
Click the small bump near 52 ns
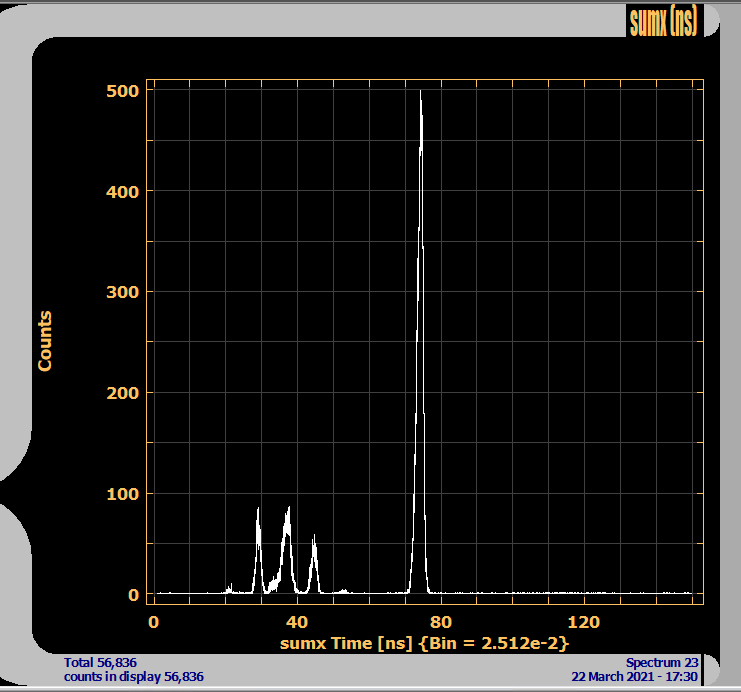343,590
